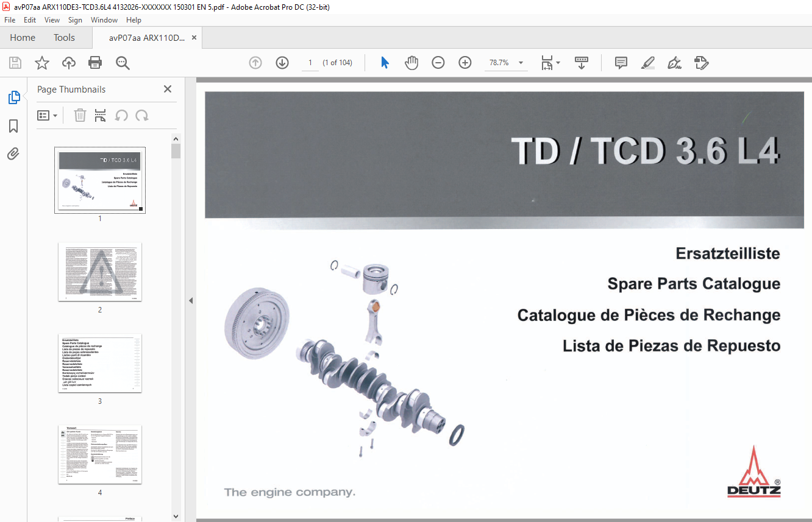Click the '(1 of 104)' page count
The height and width of the screenshot is (522, 812).
338,63
